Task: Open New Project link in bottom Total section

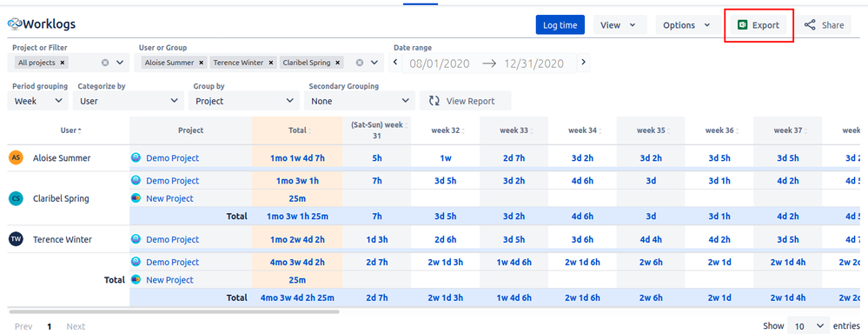Action: (169, 280)
